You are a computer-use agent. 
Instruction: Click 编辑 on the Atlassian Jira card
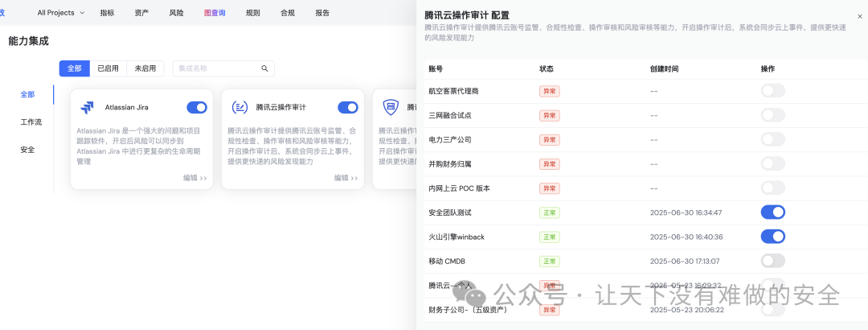pyautogui.click(x=195, y=178)
